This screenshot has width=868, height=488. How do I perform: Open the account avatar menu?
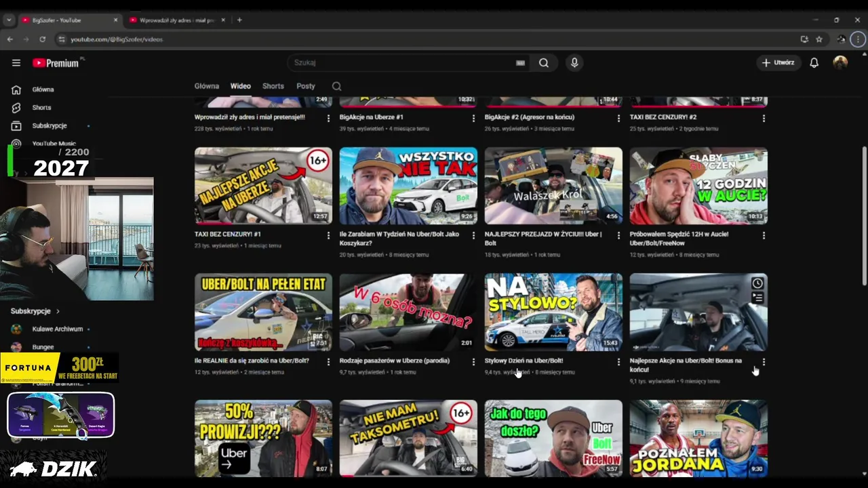[x=840, y=63]
